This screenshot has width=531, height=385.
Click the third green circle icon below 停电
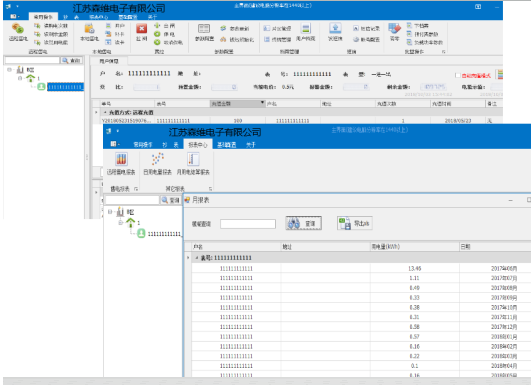157,42
